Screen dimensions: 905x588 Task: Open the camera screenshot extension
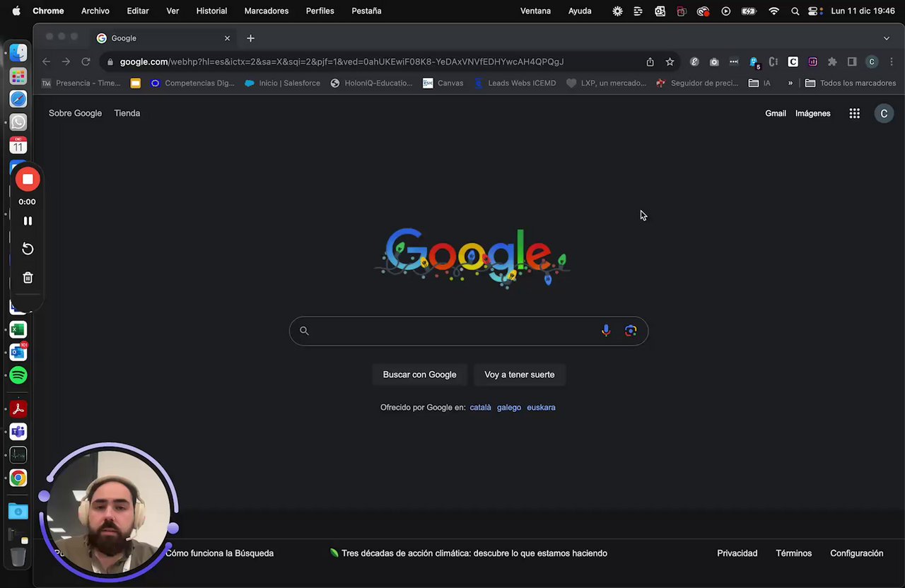[714, 61]
